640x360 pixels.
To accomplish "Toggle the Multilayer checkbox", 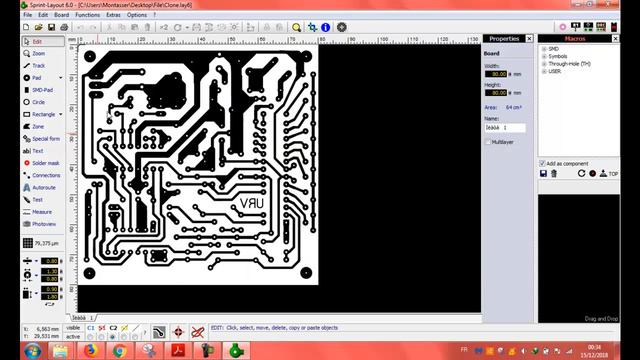I will (x=487, y=142).
